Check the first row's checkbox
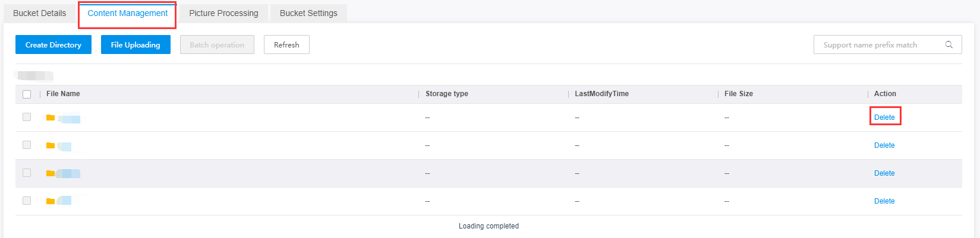980x238 pixels. coord(27,117)
